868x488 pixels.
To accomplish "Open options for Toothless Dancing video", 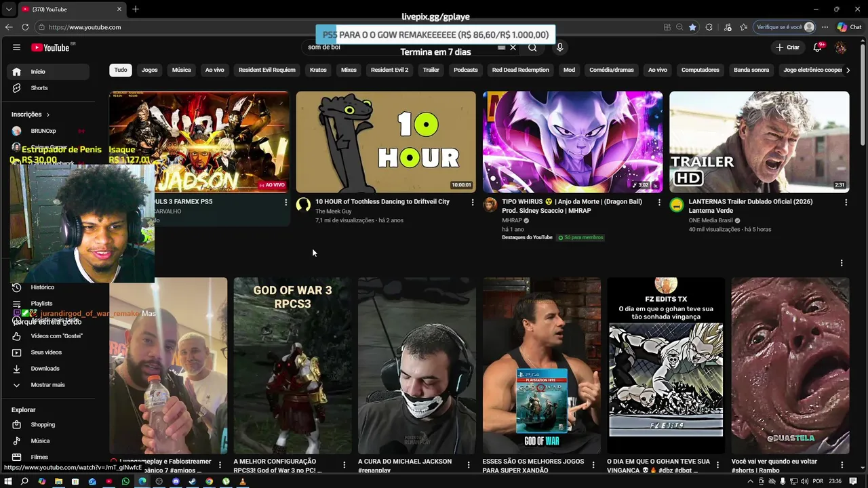I will pos(473,202).
